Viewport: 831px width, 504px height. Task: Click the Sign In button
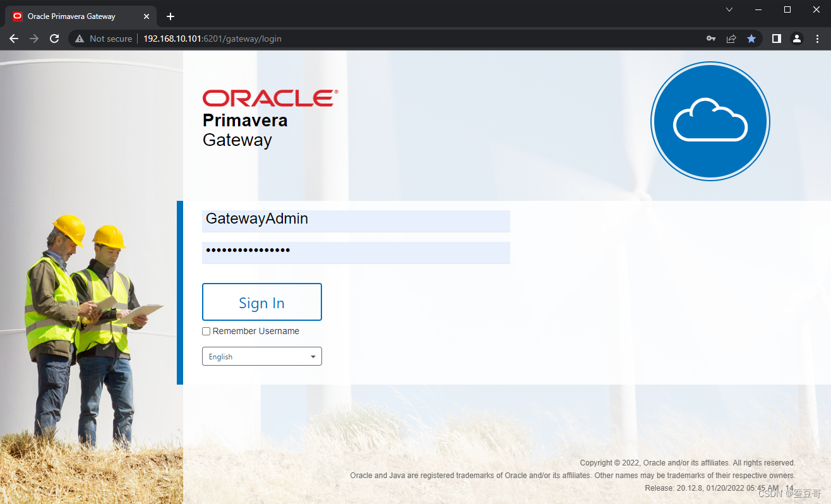262,302
